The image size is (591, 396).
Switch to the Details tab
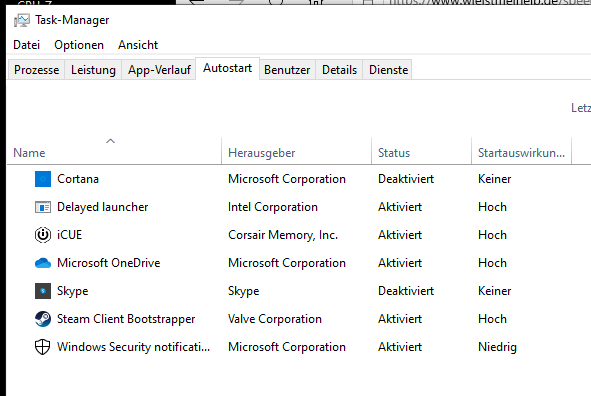click(x=339, y=70)
